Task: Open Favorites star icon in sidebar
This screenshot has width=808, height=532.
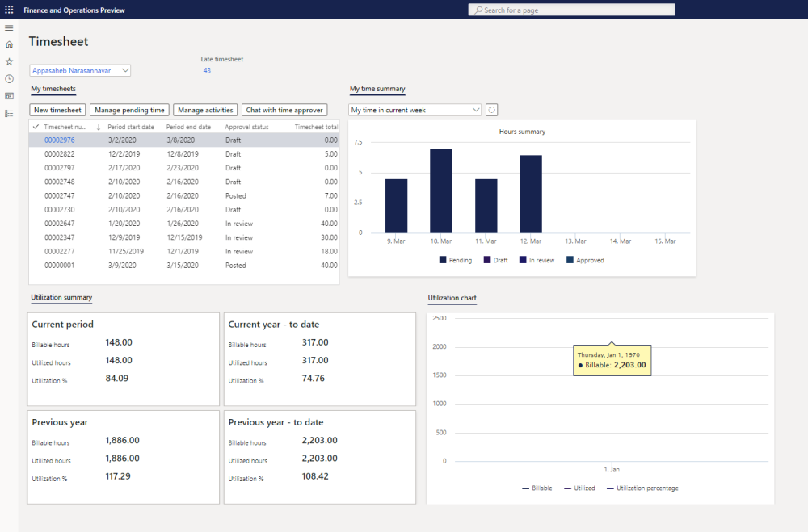Action: click(x=9, y=61)
